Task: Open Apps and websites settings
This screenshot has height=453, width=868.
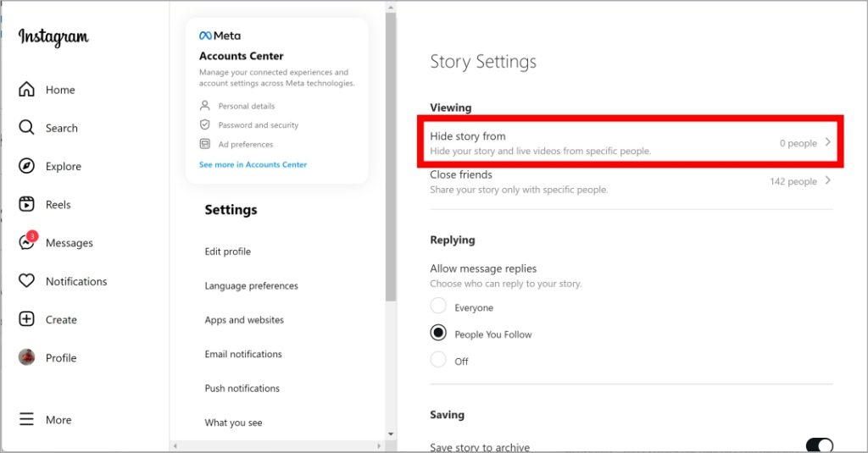Action: coord(244,320)
